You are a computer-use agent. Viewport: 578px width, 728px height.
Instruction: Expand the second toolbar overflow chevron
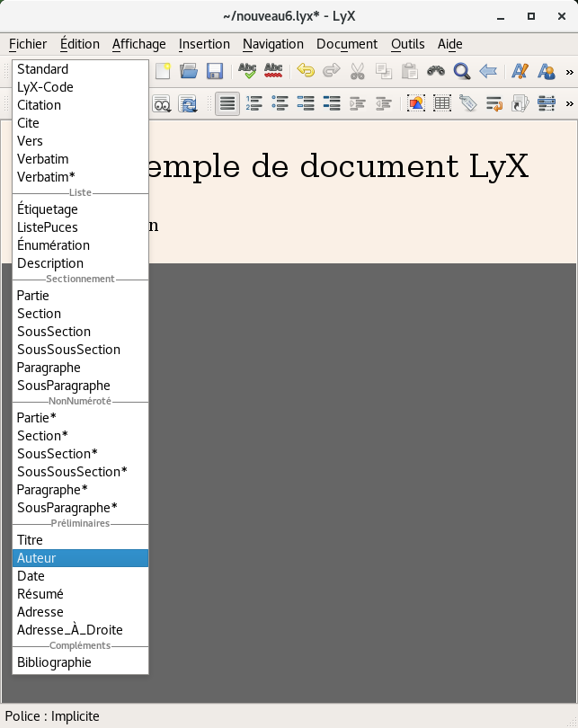[x=570, y=104]
